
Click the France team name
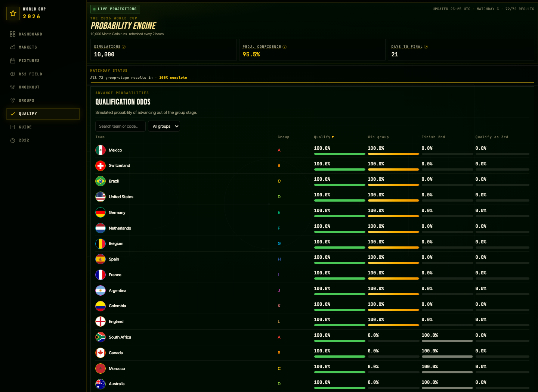tap(115, 275)
